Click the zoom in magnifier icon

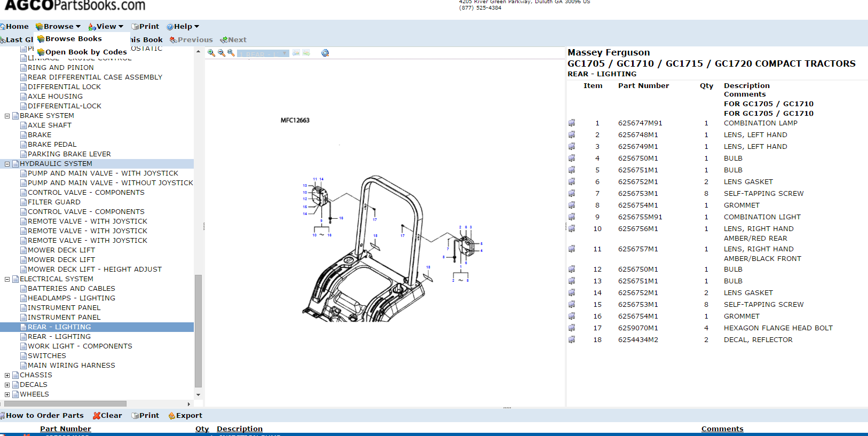pos(211,53)
